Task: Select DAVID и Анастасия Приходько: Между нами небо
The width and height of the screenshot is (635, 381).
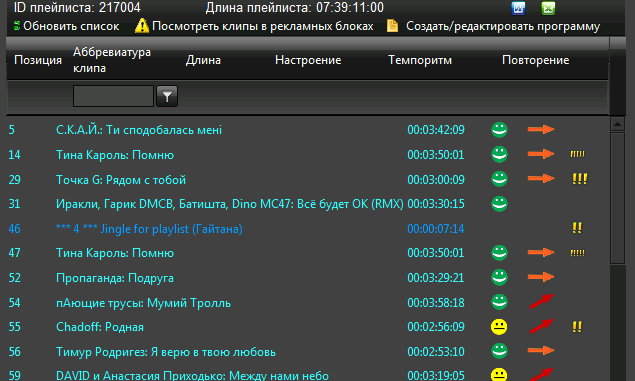Action: pyautogui.click(x=192, y=375)
